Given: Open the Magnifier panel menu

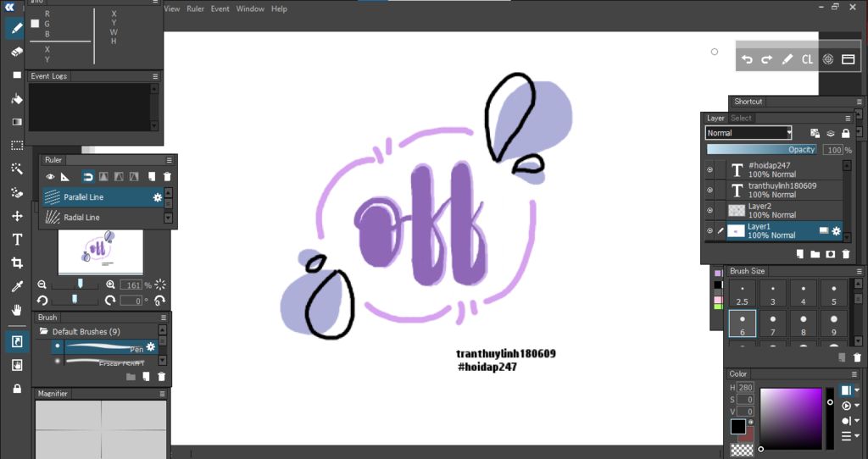Looking at the screenshot, I should (x=162, y=394).
